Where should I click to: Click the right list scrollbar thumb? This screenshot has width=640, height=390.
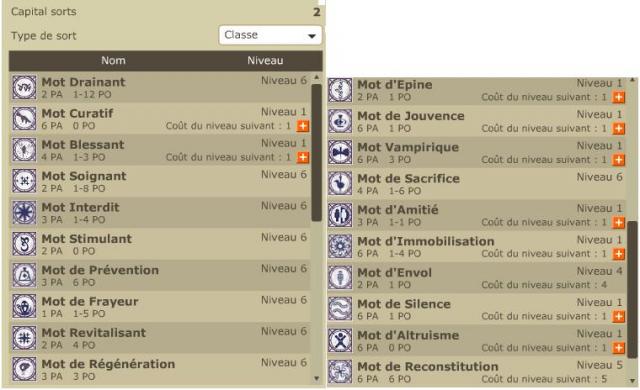(x=632, y=290)
